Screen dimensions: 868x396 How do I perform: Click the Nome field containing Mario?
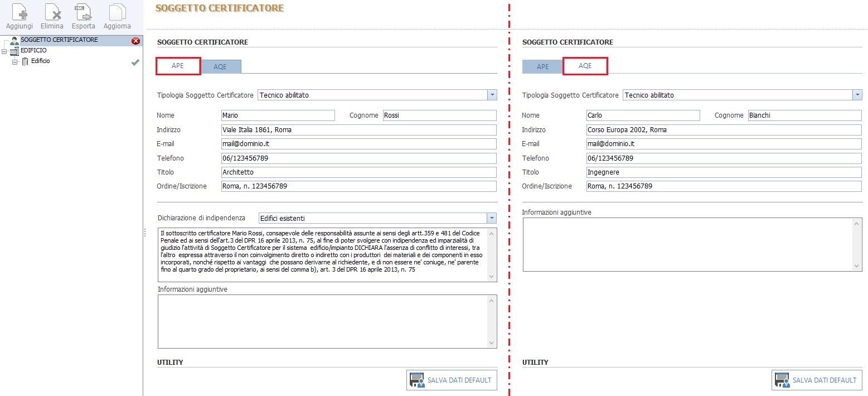(x=278, y=115)
